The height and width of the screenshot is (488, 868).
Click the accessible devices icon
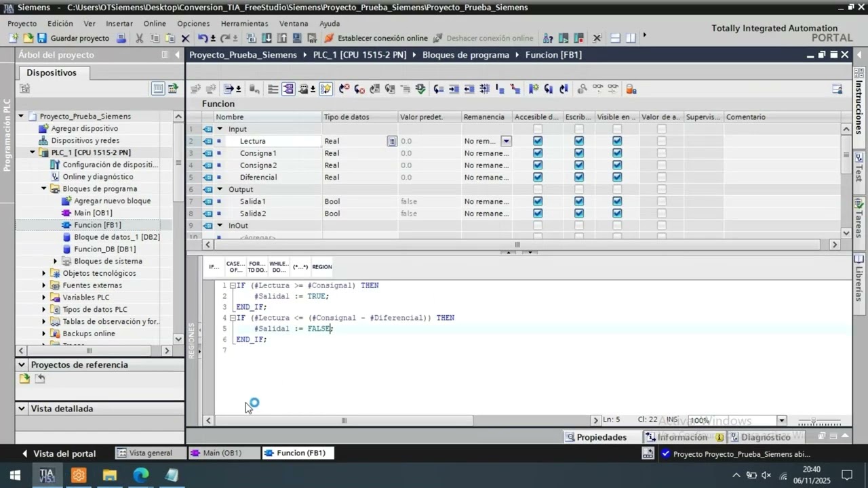[548, 38]
